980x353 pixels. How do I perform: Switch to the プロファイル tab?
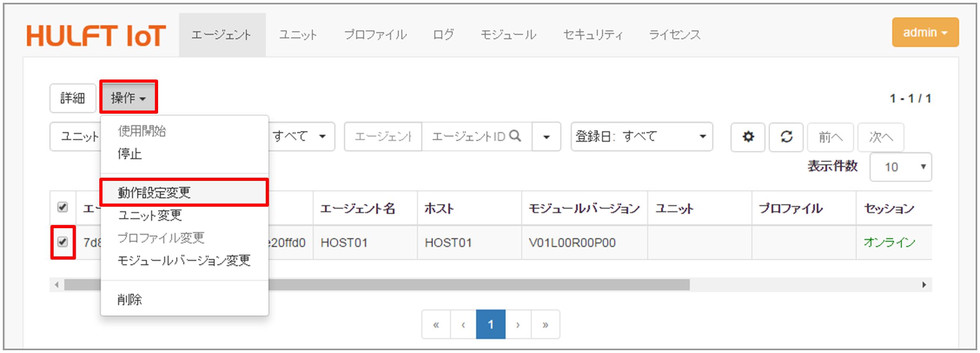375,35
